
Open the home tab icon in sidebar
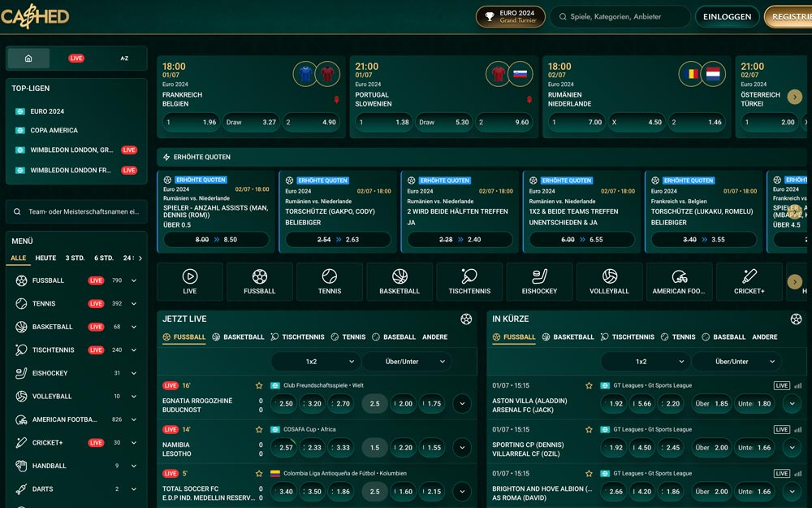click(x=28, y=59)
